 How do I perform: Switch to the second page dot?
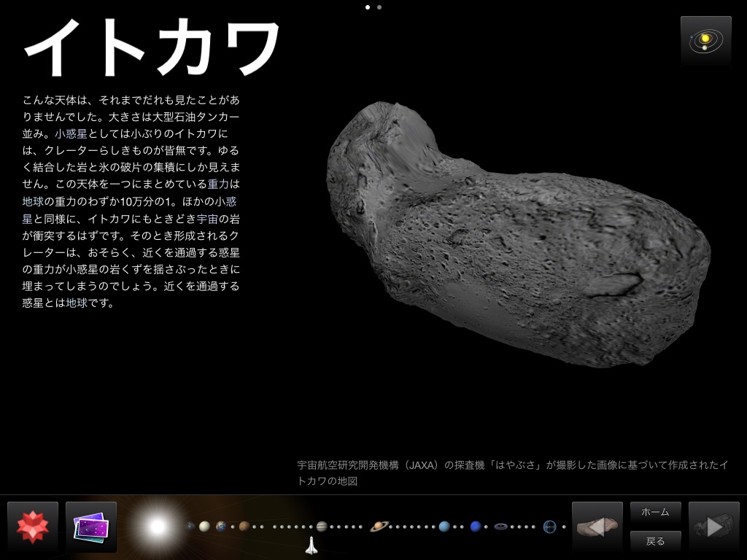[x=379, y=7]
